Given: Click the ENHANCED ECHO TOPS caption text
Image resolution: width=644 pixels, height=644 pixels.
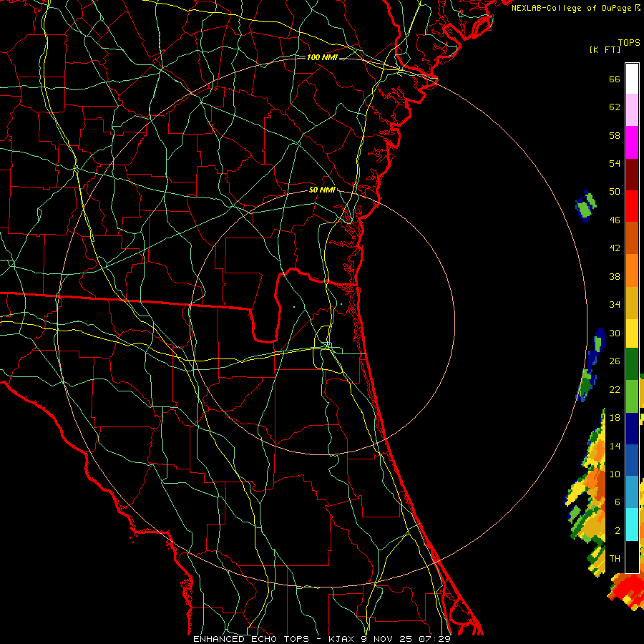Looking at the screenshot, I should pyautogui.click(x=251, y=639).
